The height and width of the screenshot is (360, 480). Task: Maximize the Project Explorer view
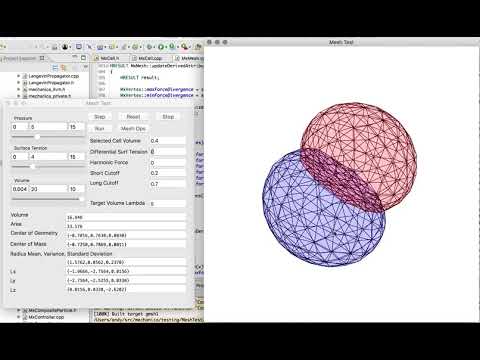[x=83, y=58]
